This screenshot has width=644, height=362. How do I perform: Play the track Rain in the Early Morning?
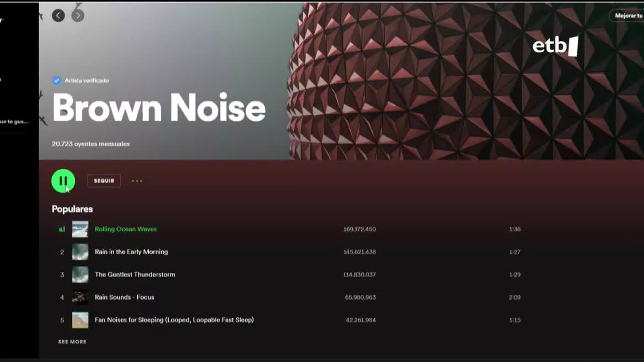point(131,252)
